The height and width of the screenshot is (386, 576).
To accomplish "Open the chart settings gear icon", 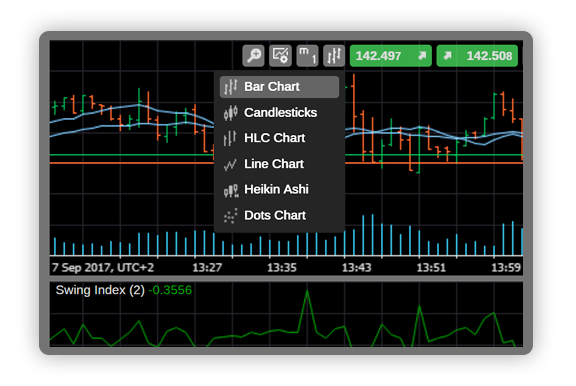I will click(280, 56).
